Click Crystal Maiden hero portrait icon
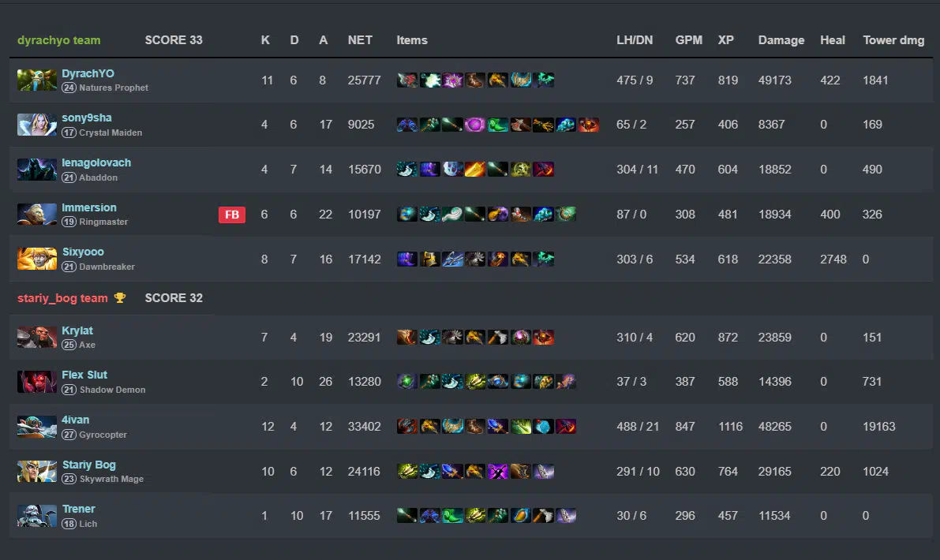940x560 pixels. point(36,125)
